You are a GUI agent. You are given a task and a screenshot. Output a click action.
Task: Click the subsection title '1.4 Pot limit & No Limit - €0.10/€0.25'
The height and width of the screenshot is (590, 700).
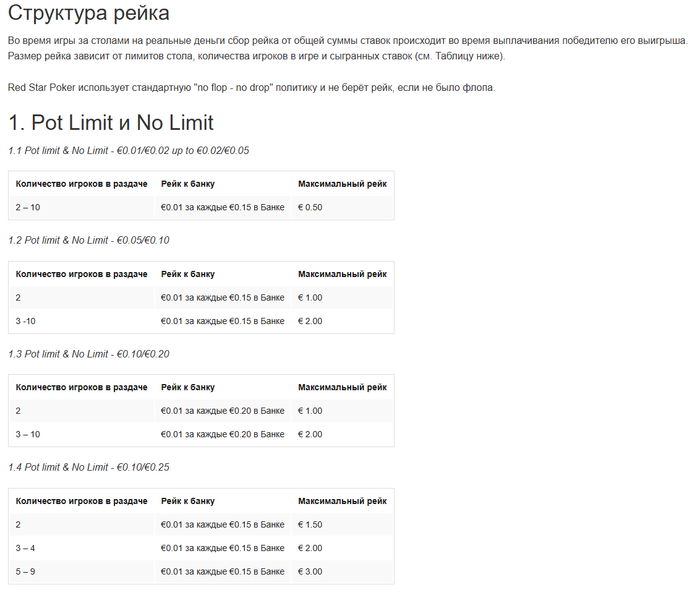[x=89, y=467]
